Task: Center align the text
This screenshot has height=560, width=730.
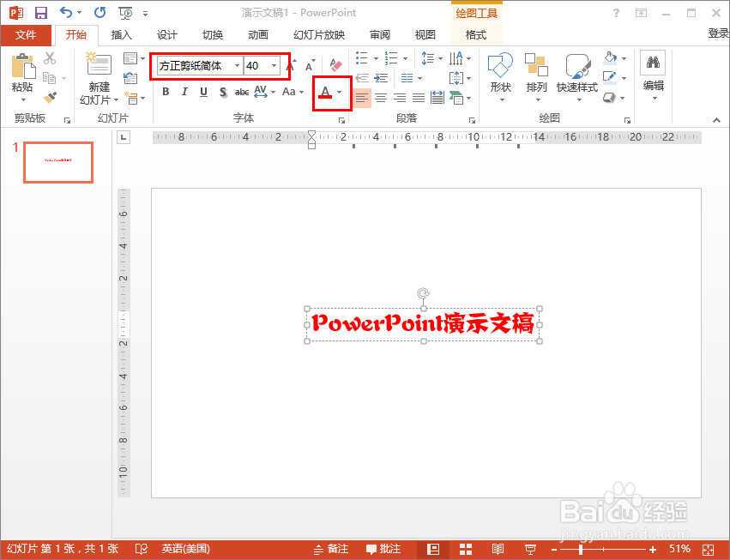Action: [x=381, y=98]
